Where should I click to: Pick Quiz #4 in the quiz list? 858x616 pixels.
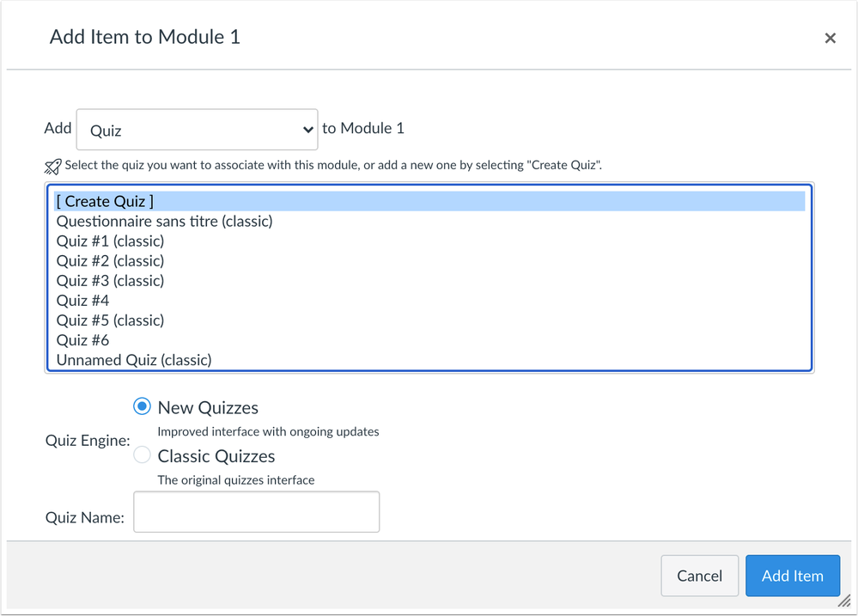[x=429, y=300]
